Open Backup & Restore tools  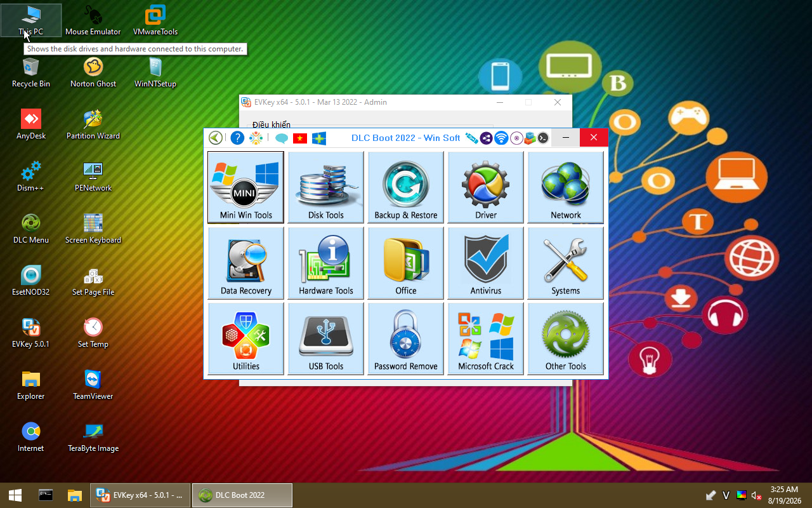tap(405, 187)
